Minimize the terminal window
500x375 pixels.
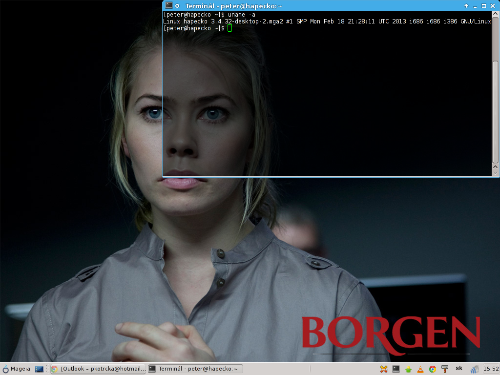pos(475,6)
